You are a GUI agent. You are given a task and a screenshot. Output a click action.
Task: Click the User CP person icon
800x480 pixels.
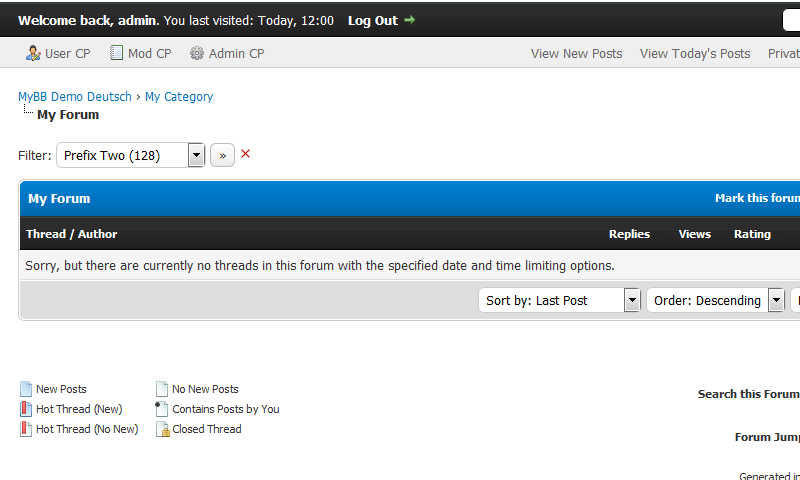[33, 53]
